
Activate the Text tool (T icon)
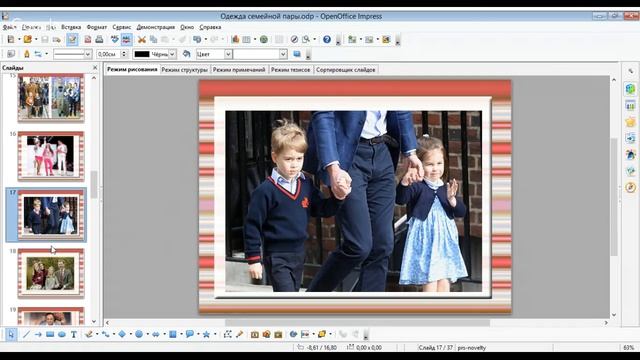73,334
